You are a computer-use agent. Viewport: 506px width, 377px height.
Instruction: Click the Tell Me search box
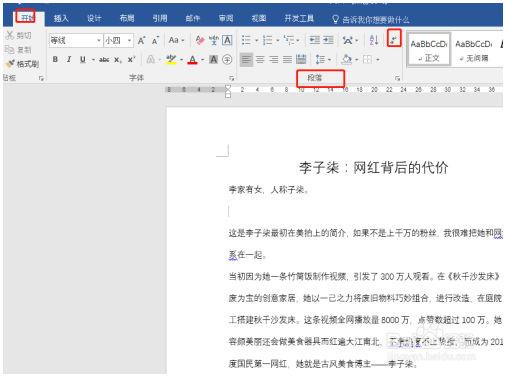pos(371,20)
